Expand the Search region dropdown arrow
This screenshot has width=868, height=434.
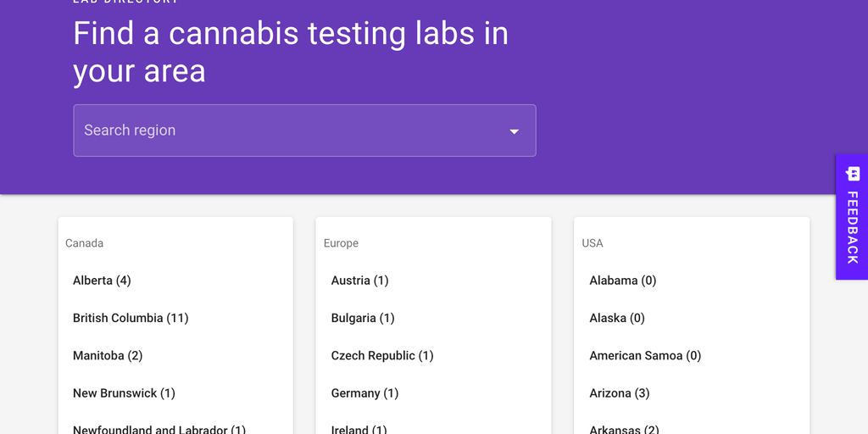click(514, 131)
